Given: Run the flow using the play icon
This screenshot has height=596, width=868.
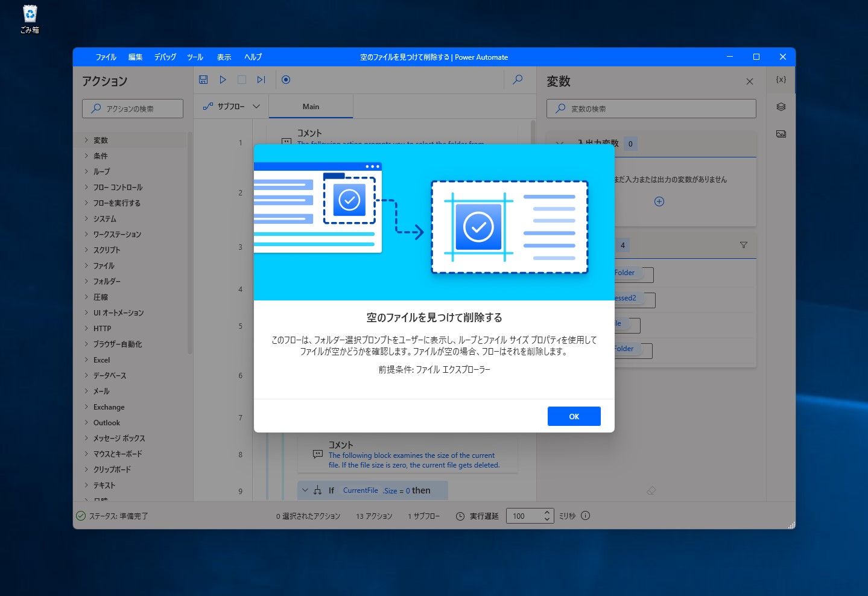Looking at the screenshot, I should pyautogui.click(x=223, y=79).
